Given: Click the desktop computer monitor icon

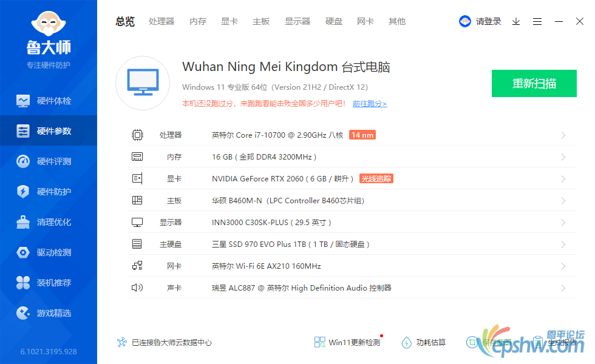Looking at the screenshot, I should [143, 83].
